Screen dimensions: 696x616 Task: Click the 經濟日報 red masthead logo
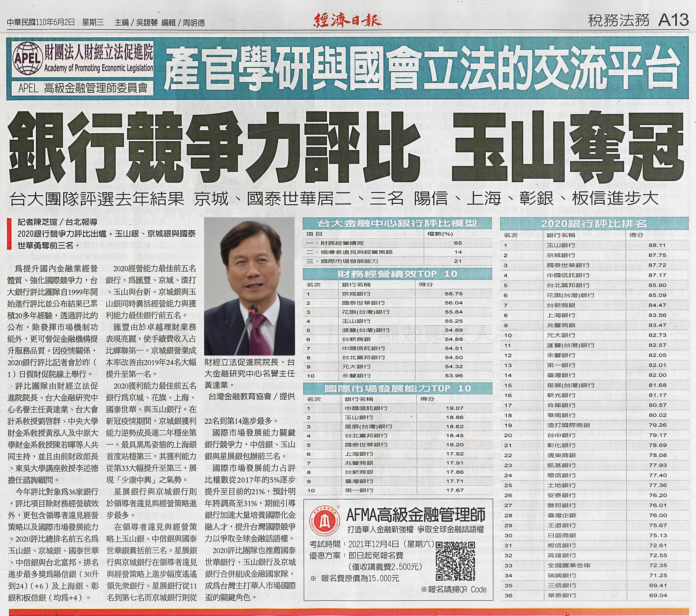click(347, 21)
